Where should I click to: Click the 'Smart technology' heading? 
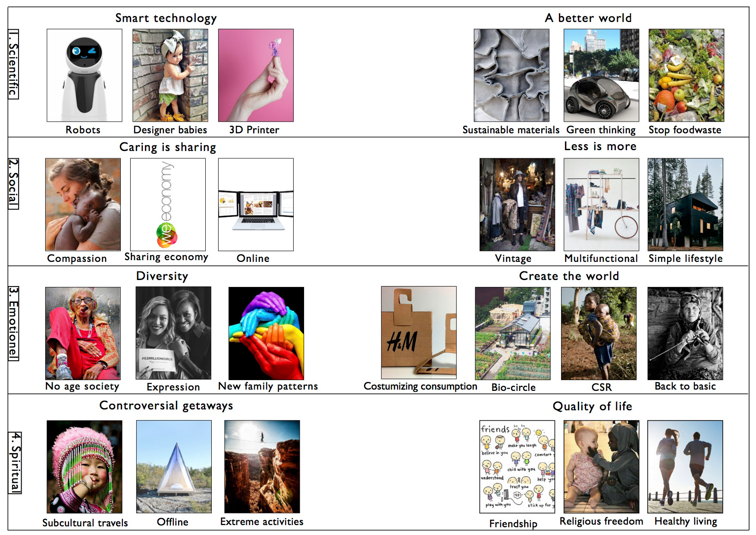[x=166, y=18]
